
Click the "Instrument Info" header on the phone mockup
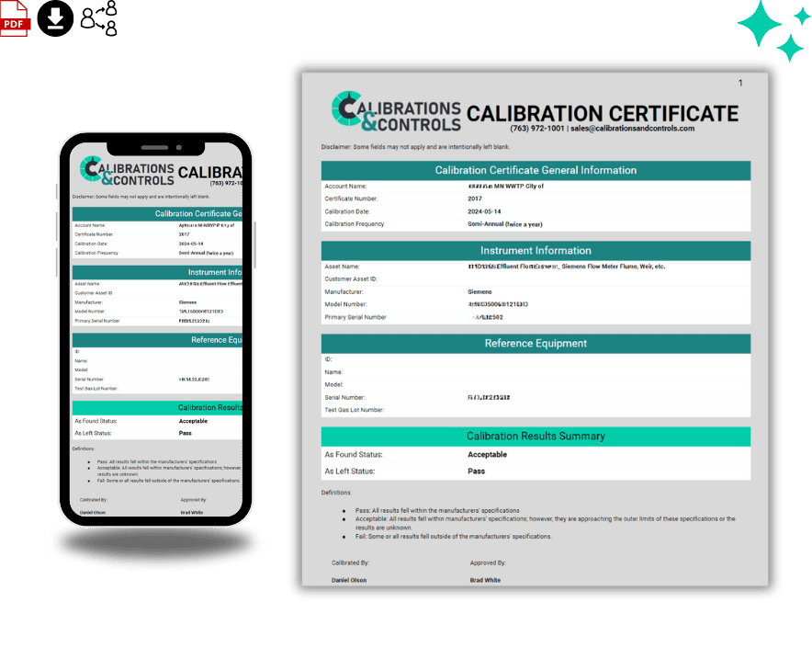coord(157,272)
